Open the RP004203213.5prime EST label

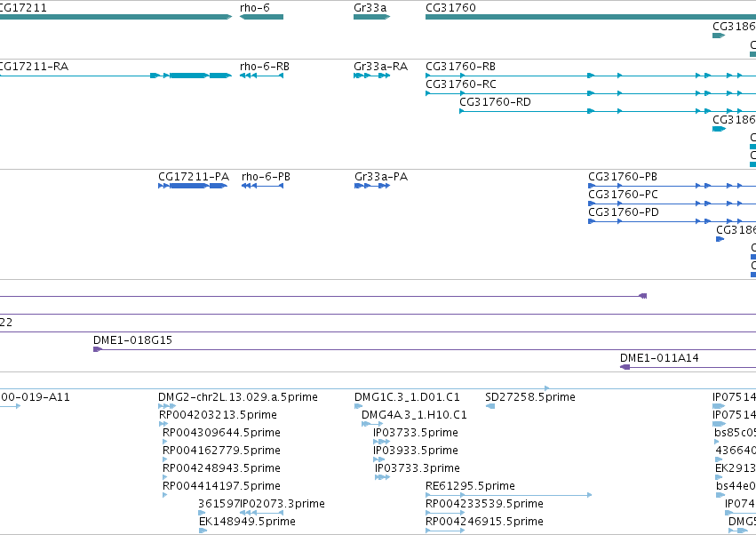tap(218, 415)
